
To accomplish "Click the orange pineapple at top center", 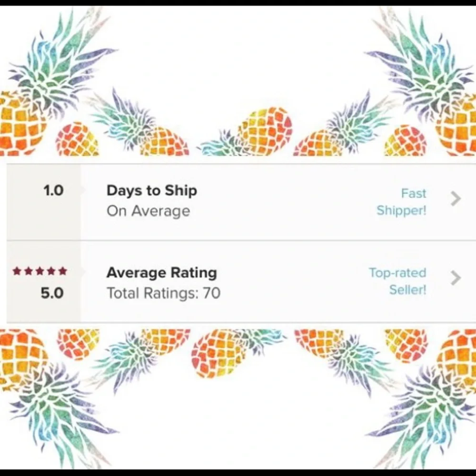I will point(265,130).
